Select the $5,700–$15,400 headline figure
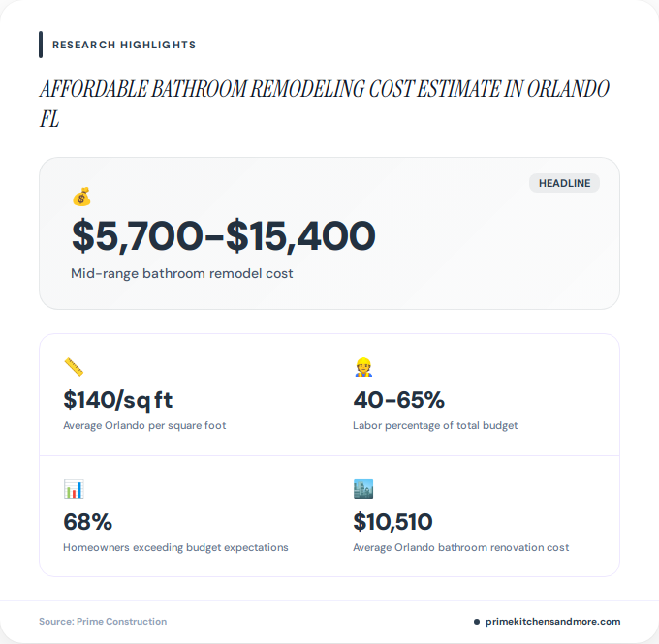 coord(223,236)
